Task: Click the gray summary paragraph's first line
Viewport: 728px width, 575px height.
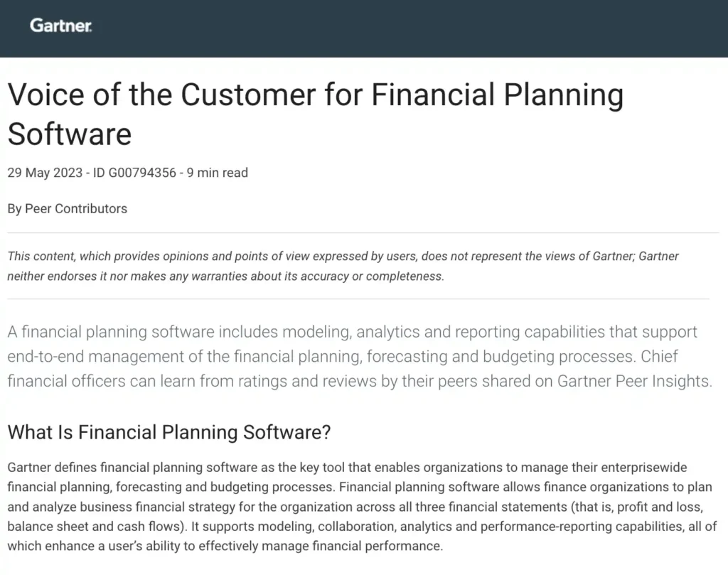Action: click(352, 332)
